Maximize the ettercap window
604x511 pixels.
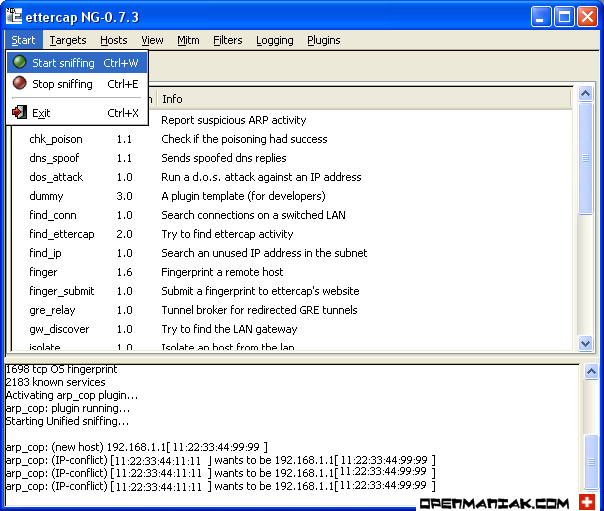point(564,17)
